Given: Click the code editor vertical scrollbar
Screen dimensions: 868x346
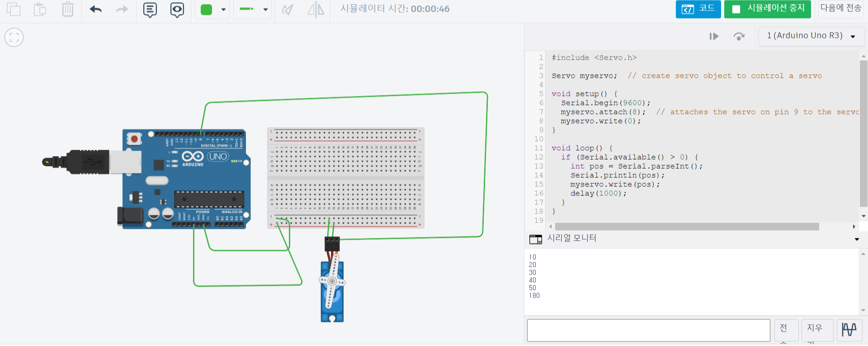Looking at the screenshot, I should 863,133.
